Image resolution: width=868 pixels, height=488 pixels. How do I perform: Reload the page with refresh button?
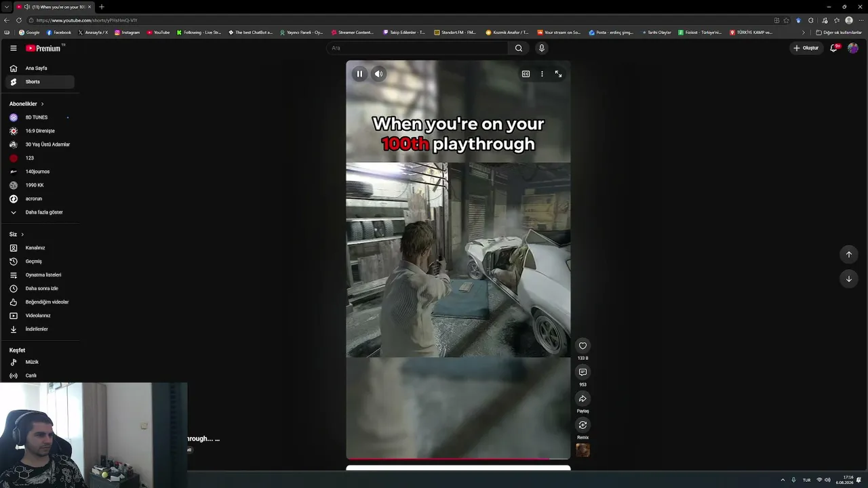18,20
